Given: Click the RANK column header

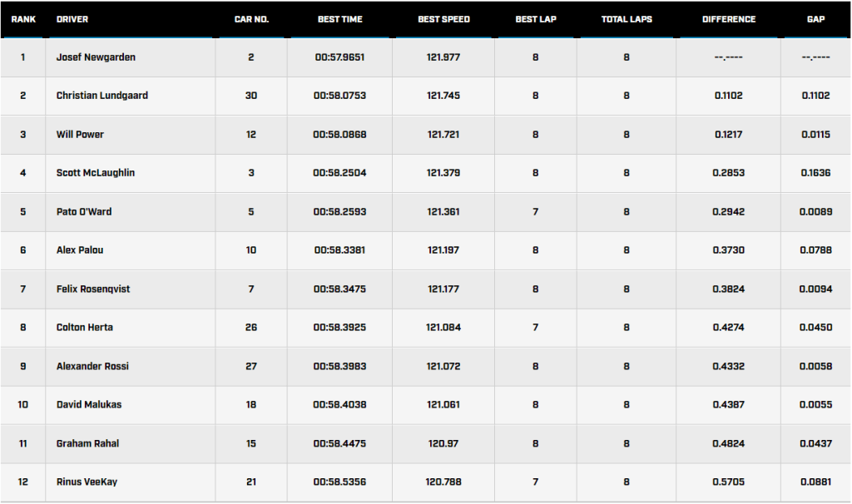Looking at the screenshot, I should coord(22,19).
